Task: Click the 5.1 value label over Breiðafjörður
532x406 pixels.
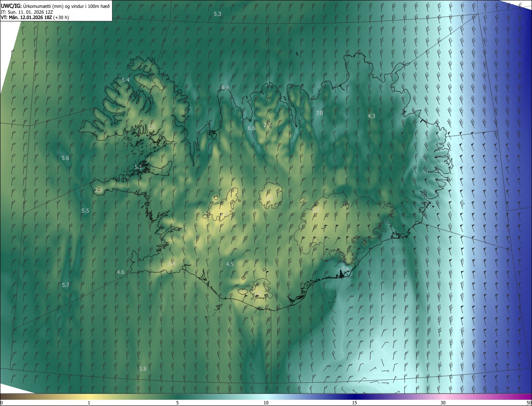Action: tap(138, 167)
